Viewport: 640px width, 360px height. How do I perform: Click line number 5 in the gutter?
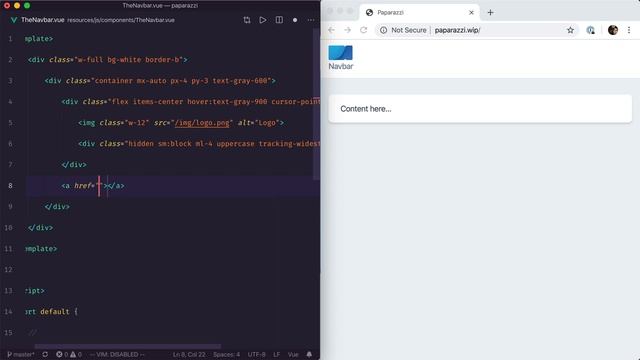click(x=10, y=123)
